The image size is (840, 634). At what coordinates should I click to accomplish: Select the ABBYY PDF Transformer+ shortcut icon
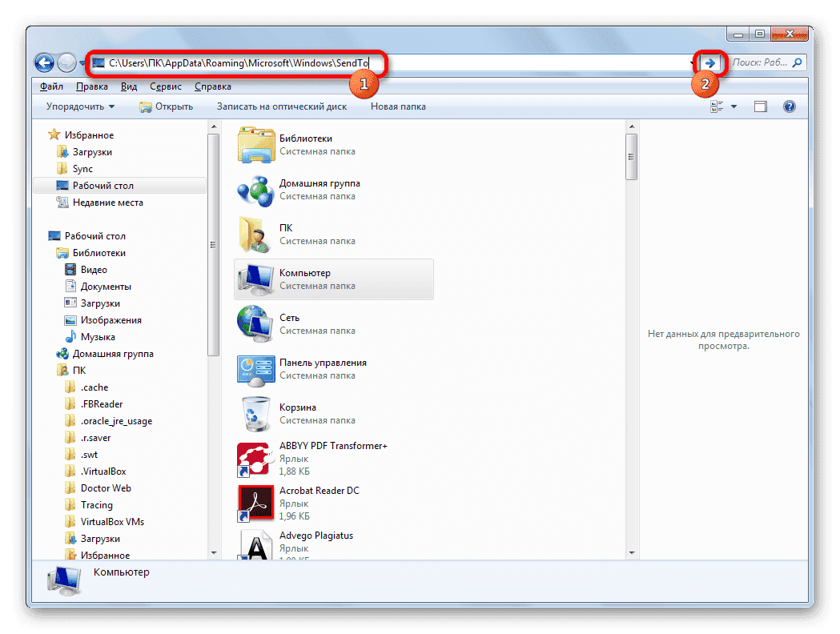click(254, 459)
